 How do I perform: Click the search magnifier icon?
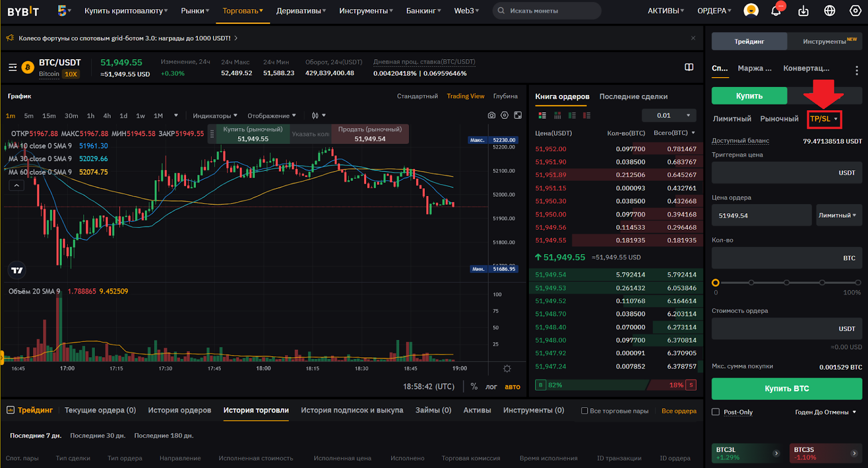click(x=501, y=10)
